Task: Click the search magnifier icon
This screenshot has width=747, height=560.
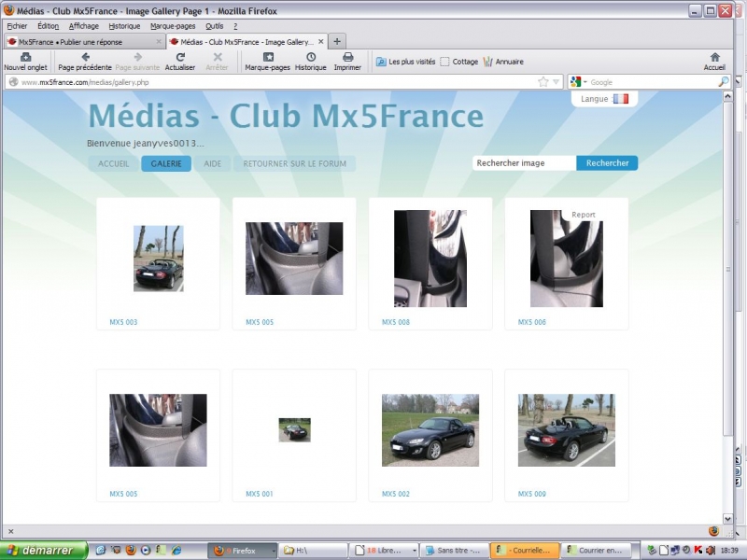Action: coord(723,82)
